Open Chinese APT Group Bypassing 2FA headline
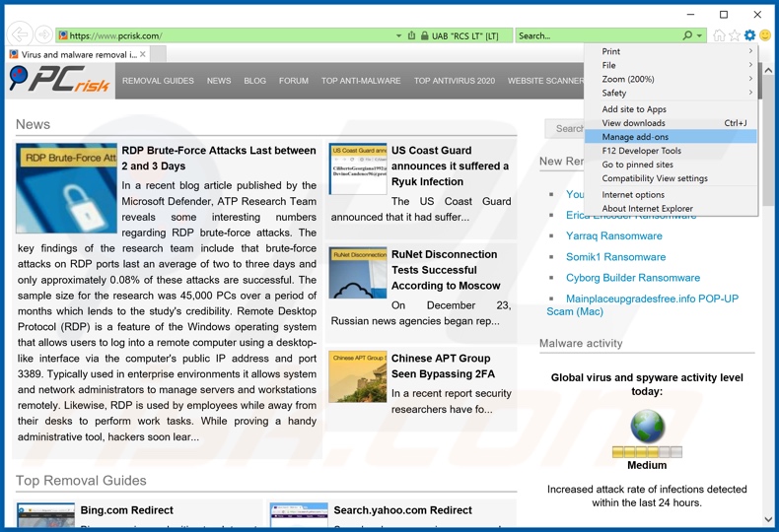 click(x=443, y=366)
